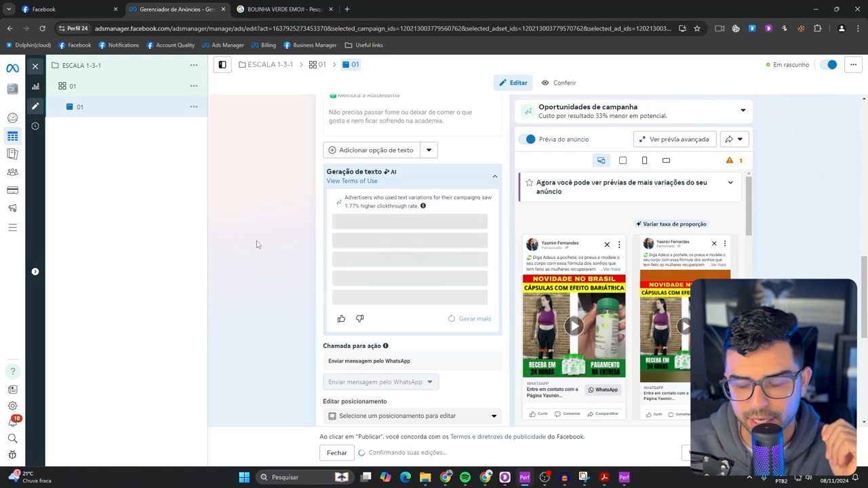868x488 pixels.
Task: Select the pencil edit icon in dark strip
Action: (35, 106)
